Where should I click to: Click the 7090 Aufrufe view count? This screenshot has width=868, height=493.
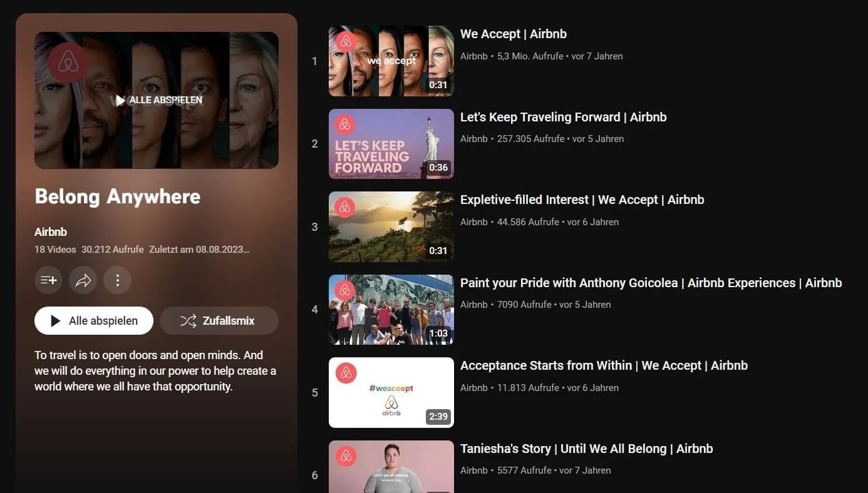(x=524, y=305)
